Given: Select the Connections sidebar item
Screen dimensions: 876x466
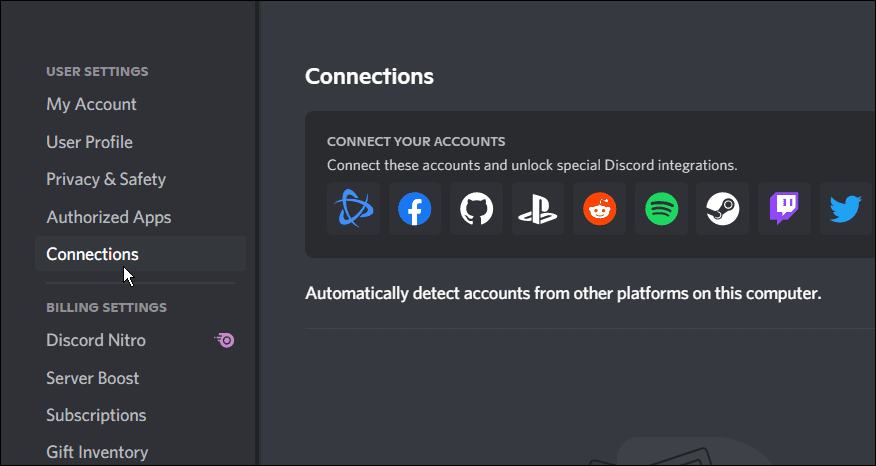Looking at the screenshot, I should [92, 254].
